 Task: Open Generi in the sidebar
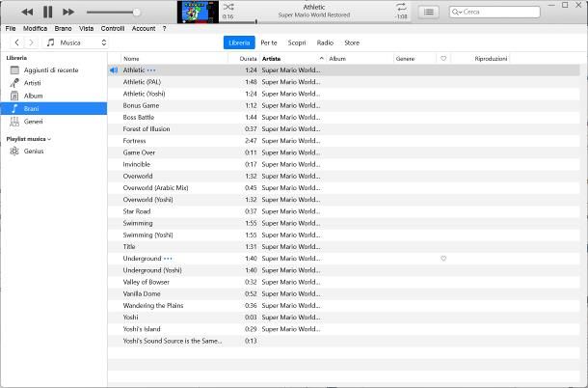click(54, 122)
